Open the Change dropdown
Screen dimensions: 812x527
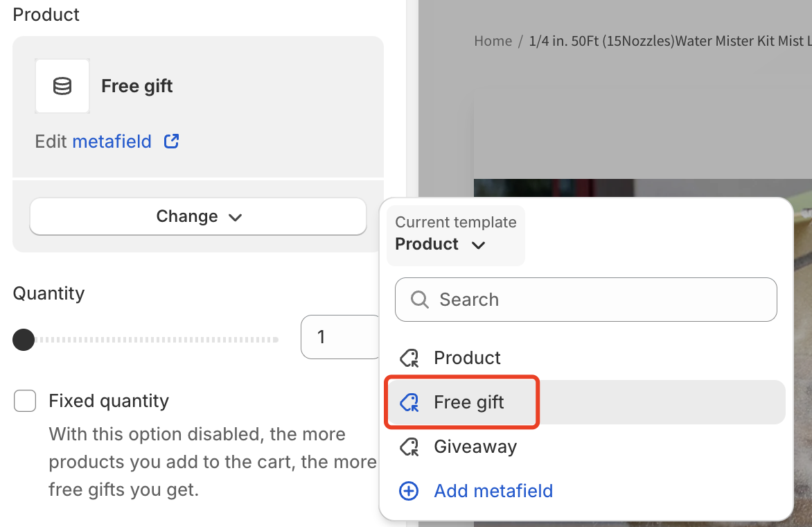[x=197, y=216]
